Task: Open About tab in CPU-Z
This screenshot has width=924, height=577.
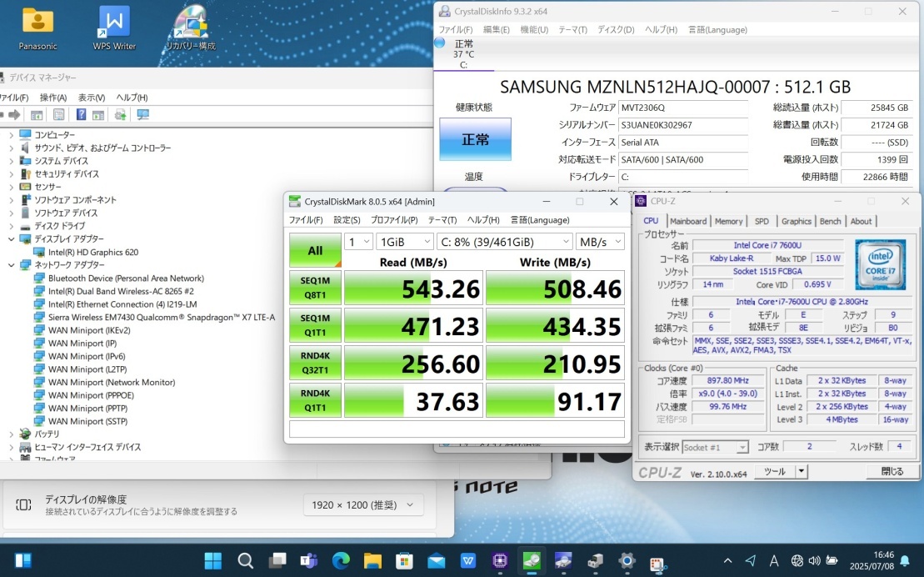Action: pos(861,221)
